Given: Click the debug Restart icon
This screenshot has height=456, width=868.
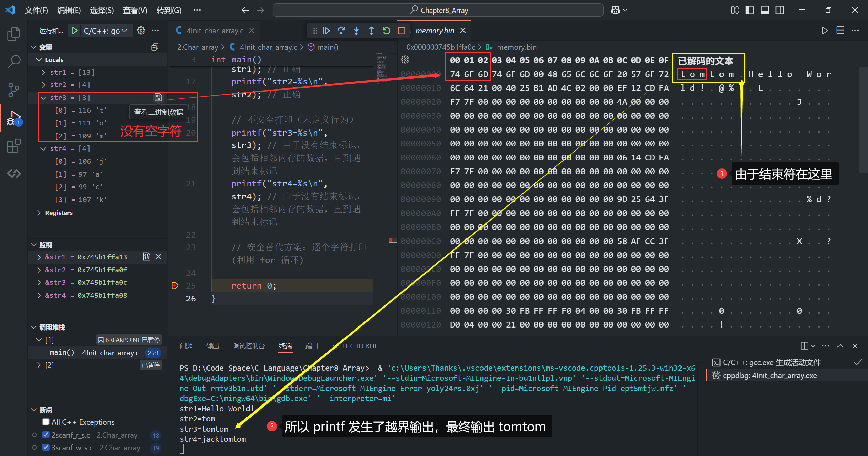Looking at the screenshot, I should point(386,31).
